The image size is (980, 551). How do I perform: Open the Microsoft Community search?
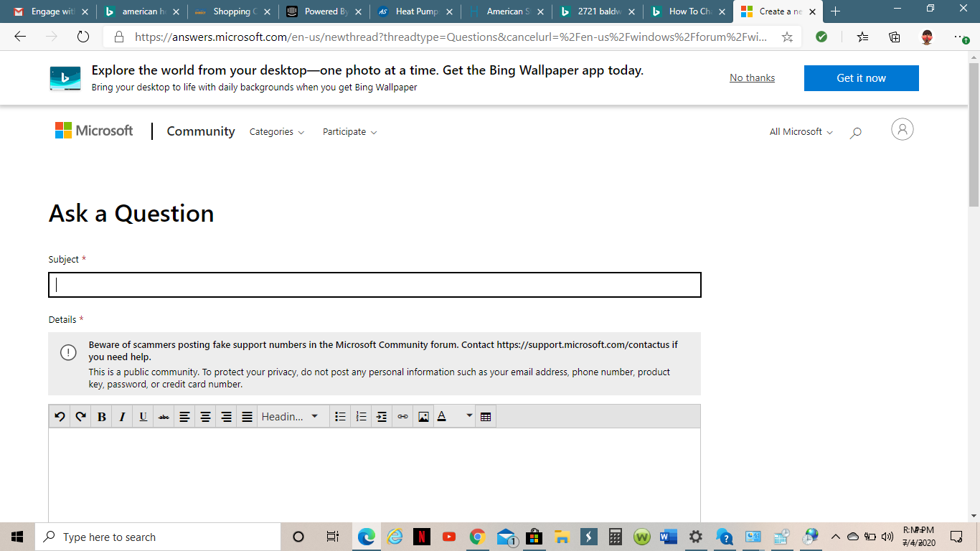855,132
